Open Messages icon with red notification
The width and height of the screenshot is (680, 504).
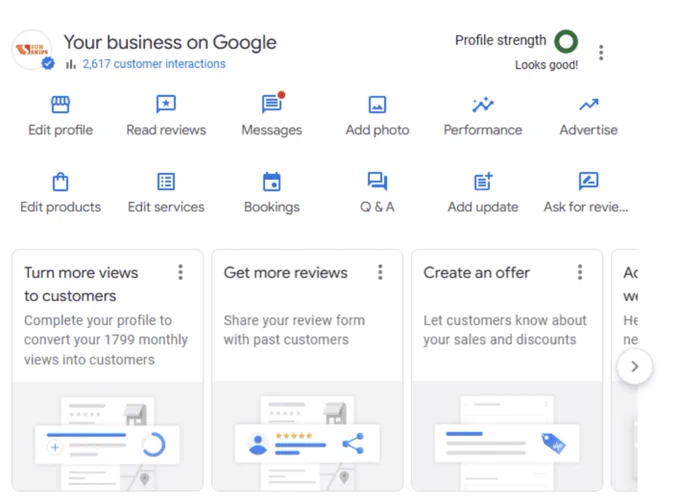[x=273, y=103]
